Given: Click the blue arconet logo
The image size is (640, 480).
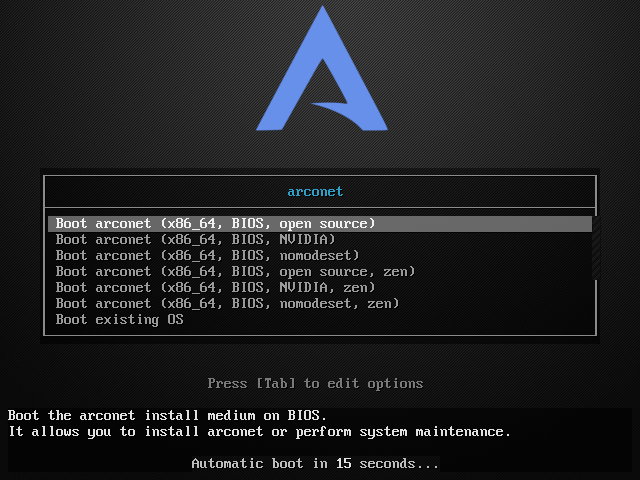Looking at the screenshot, I should click(322, 69).
